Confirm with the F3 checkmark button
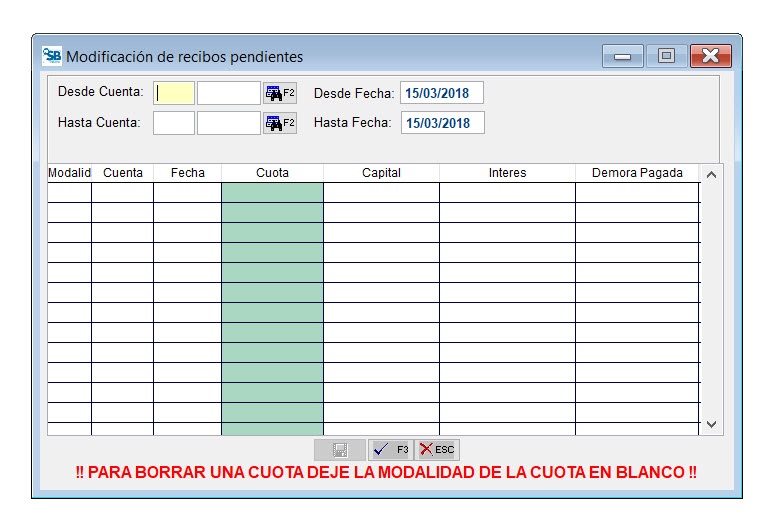This screenshot has width=770, height=527. (391, 449)
